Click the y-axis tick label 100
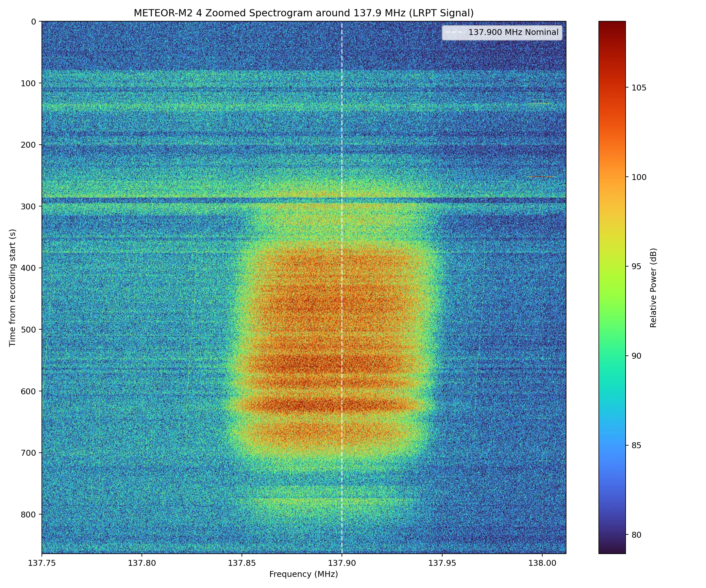706x588 pixels. click(28, 83)
